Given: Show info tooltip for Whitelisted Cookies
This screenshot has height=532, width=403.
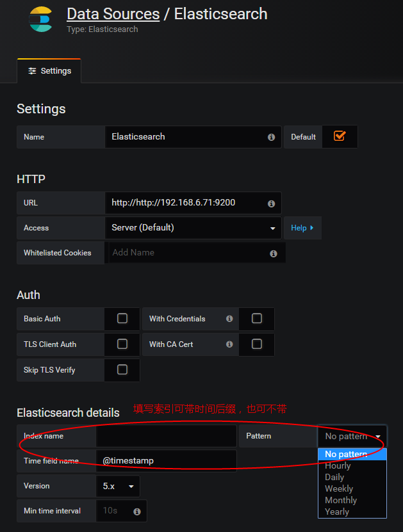Looking at the screenshot, I should coord(274,254).
